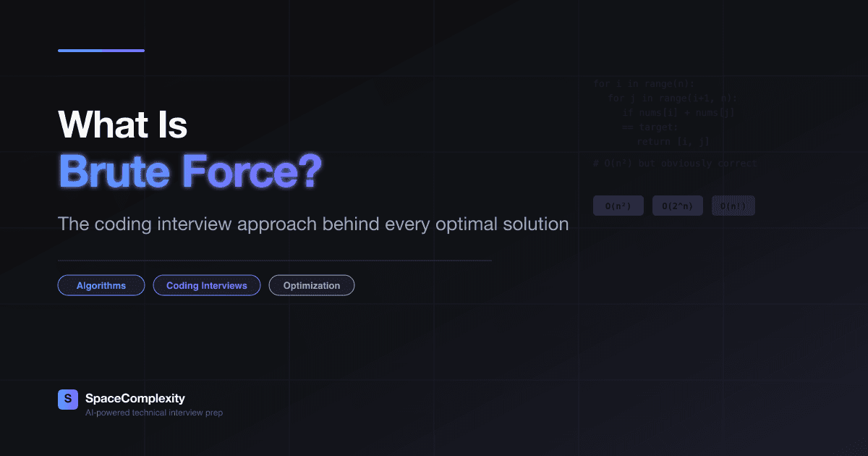Click the O(2^n) complexity badge
This screenshot has width=868, height=456.
[x=678, y=206]
